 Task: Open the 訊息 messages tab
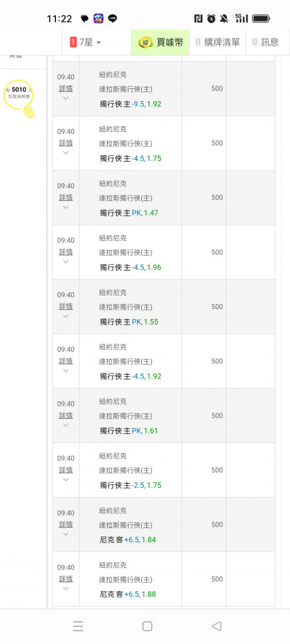[266, 42]
